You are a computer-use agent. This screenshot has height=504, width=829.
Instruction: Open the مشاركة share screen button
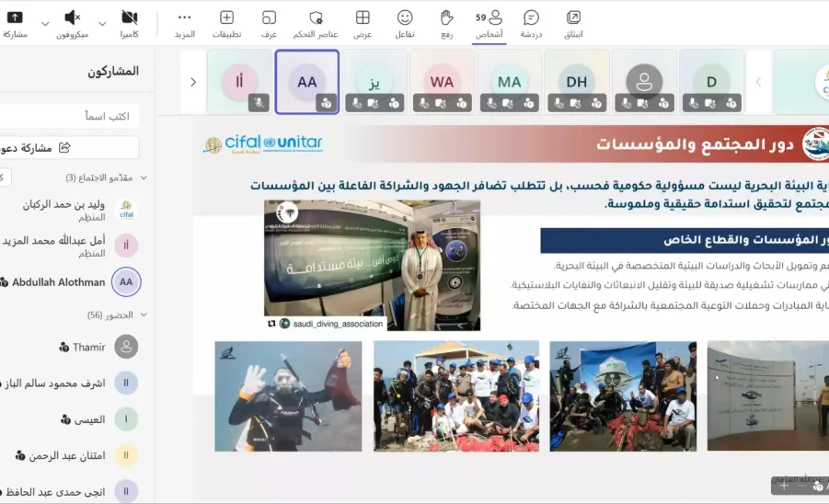coord(15,24)
